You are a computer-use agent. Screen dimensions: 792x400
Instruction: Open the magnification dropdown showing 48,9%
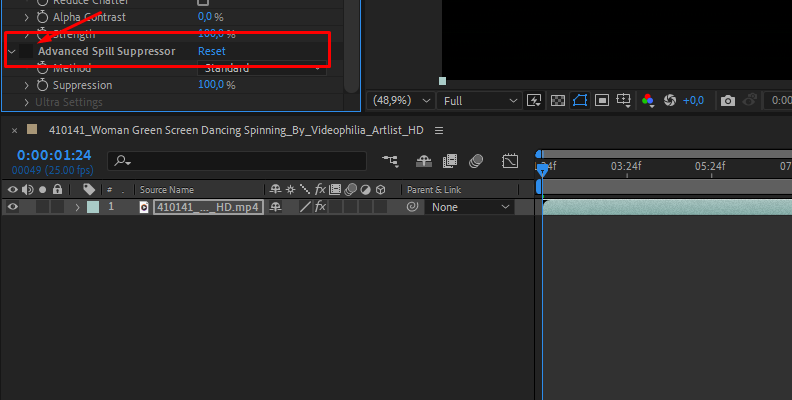coord(401,101)
